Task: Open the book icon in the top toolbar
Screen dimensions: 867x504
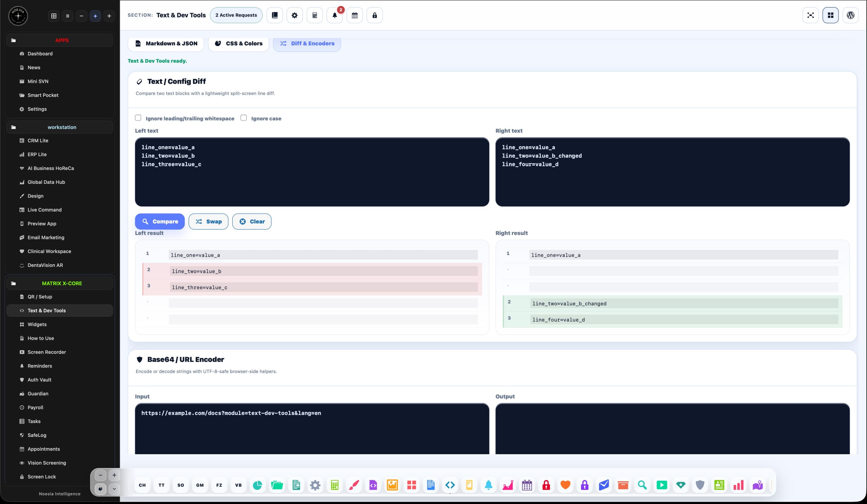Action: 275,15
